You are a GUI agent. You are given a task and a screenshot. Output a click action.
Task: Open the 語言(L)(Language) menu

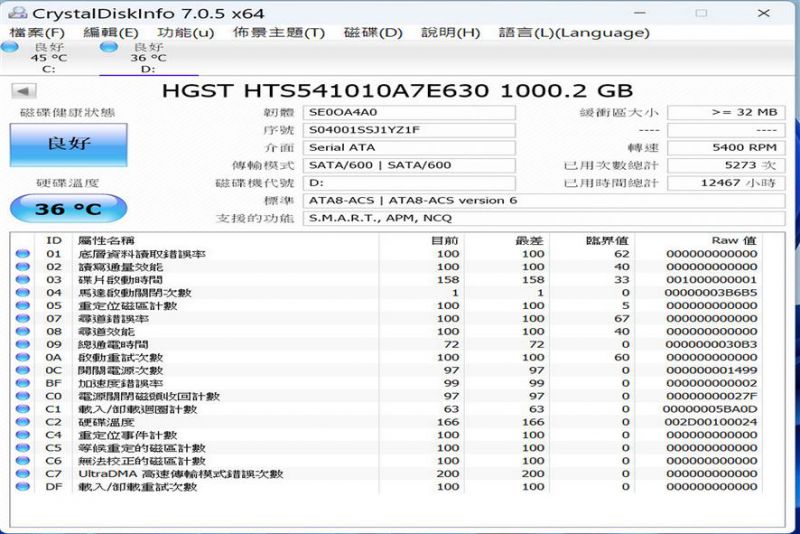574,33
